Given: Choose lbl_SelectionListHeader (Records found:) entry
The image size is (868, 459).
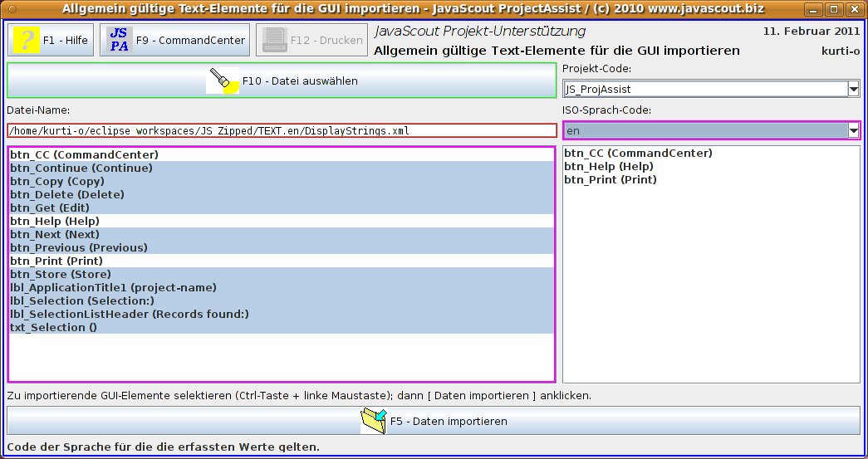Looking at the screenshot, I should [130, 314].
